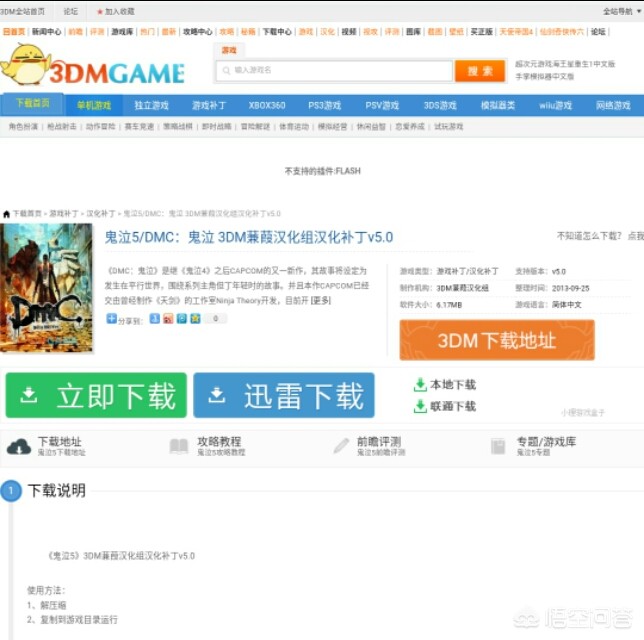Open the 3DS游戏 tab
This screenshot has width=644, height=640.
click(440, 106)
